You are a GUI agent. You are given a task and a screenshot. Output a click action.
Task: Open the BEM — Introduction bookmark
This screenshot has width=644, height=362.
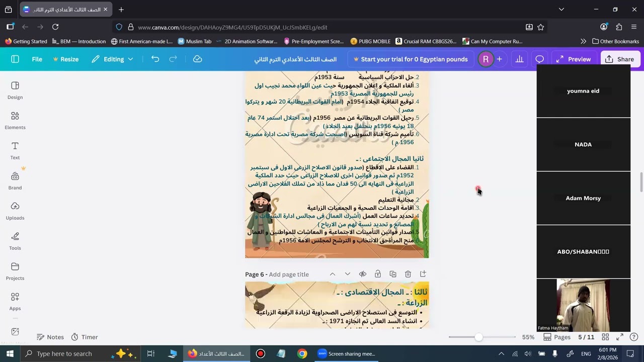coord(78,41)
